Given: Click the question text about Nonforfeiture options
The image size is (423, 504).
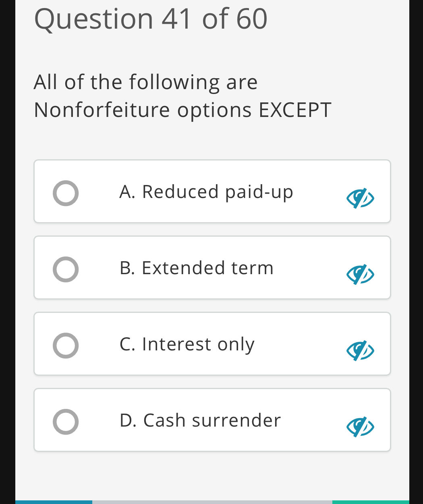Looking at the screenshot, I should pos(182,96).
